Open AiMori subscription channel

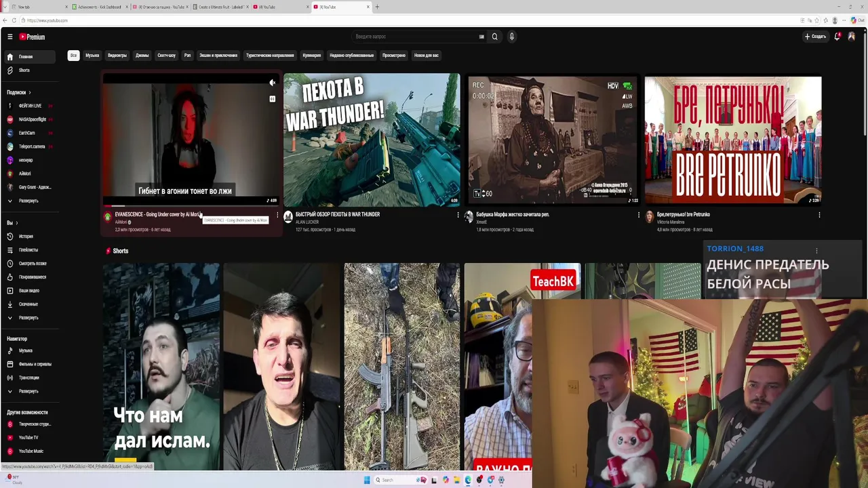pos(28,174)
